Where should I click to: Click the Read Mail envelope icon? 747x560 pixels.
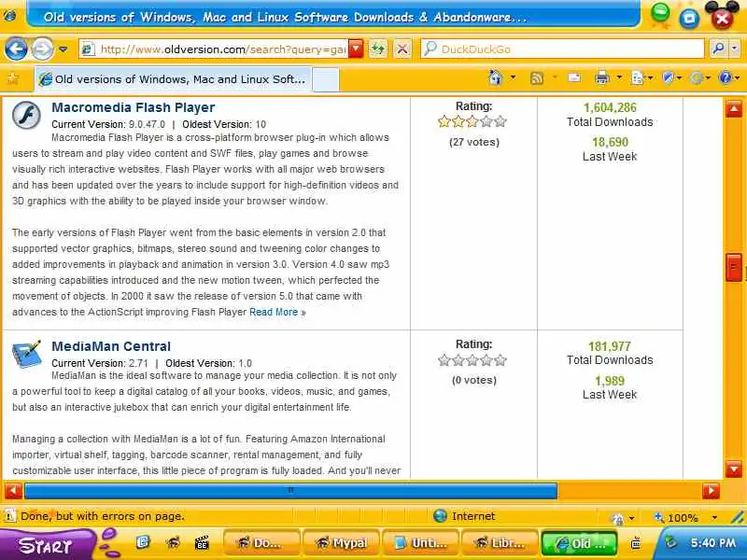[x=574, y=77]
